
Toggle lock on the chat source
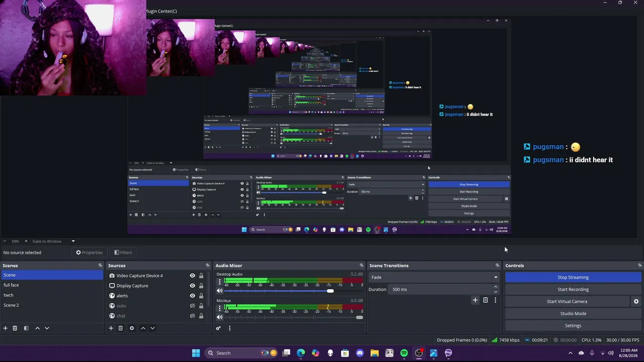[201, 316]
